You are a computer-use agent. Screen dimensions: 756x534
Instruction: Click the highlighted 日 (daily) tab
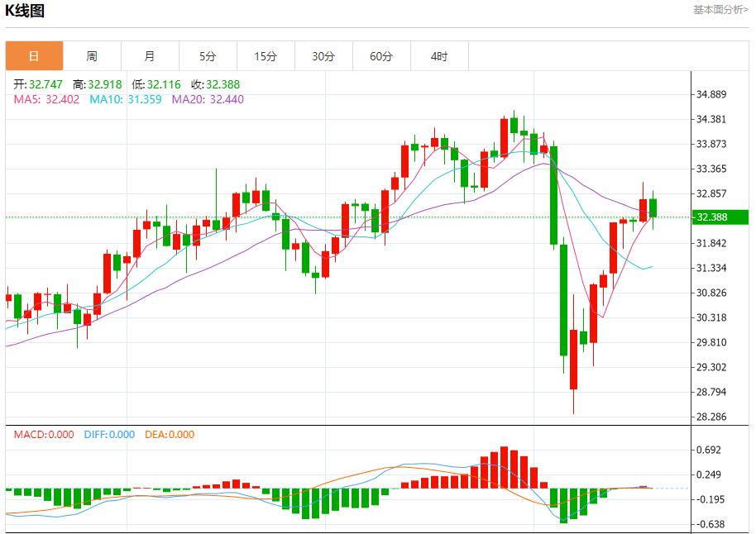coord(34,56)
